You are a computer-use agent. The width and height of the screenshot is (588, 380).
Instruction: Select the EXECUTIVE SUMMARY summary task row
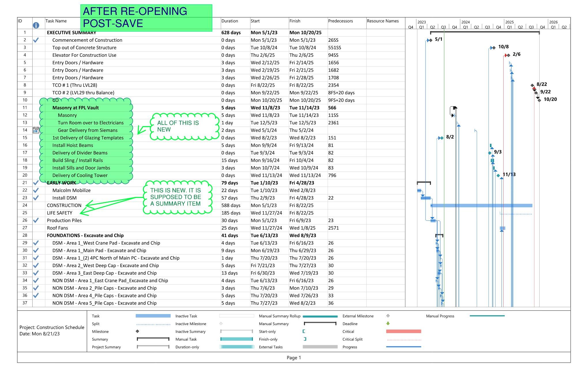[x=71, y=33]
